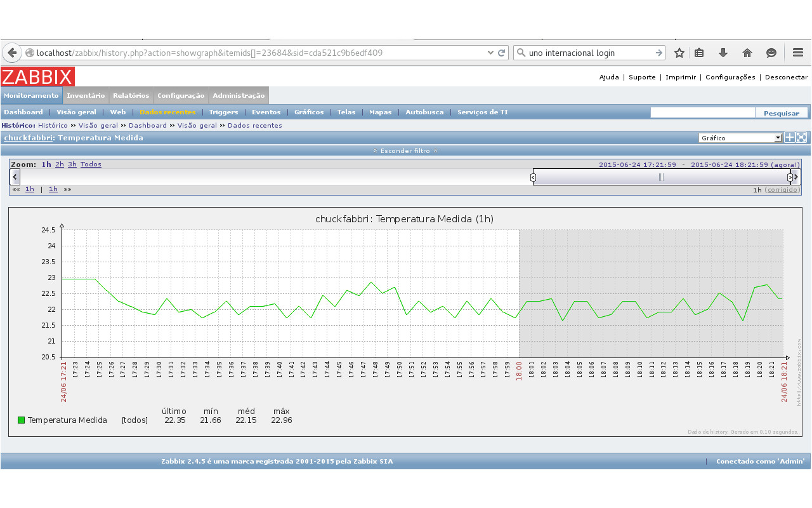Click the Zabbix logo
Viewport: 812px width, 508px height.
(37, 77)
